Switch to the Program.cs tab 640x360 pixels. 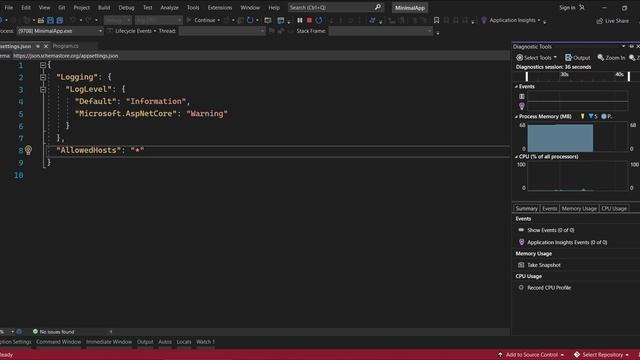[65, 46]
